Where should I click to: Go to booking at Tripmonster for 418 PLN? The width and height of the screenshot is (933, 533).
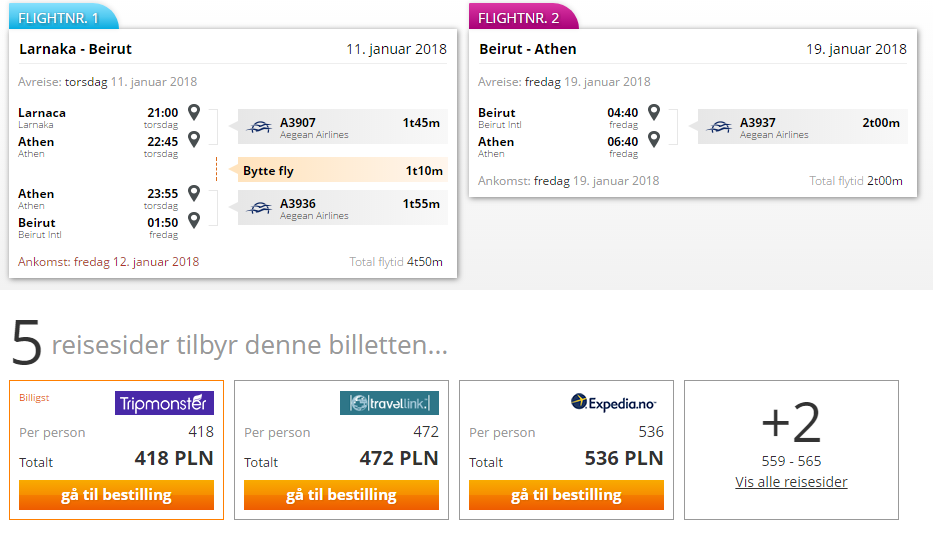(117, 495)
